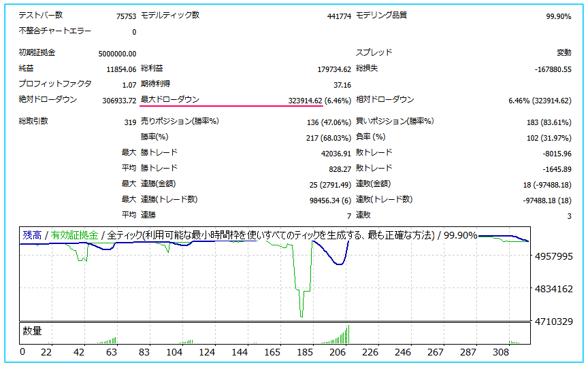Click the average win trade value 828.27
The width and height of the screenshot is (588, 365).
pos(340,169)
